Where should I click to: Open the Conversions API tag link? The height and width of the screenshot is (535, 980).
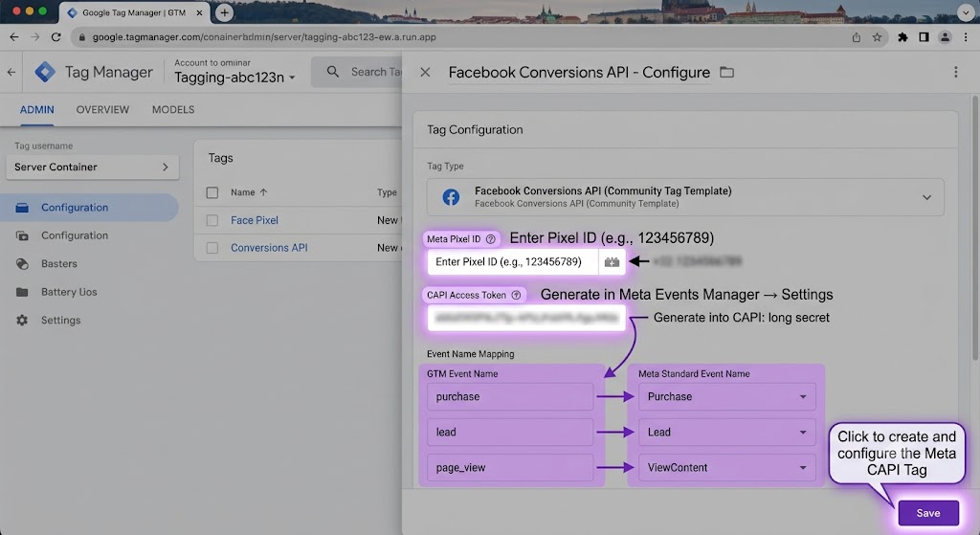[269, 248]
